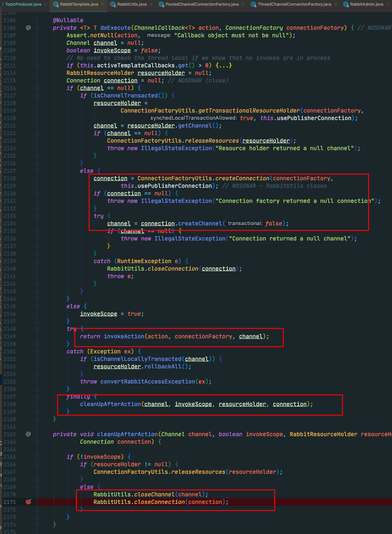
Task: Close the RabbitTemplate.java tab
Action: point(102,4)
